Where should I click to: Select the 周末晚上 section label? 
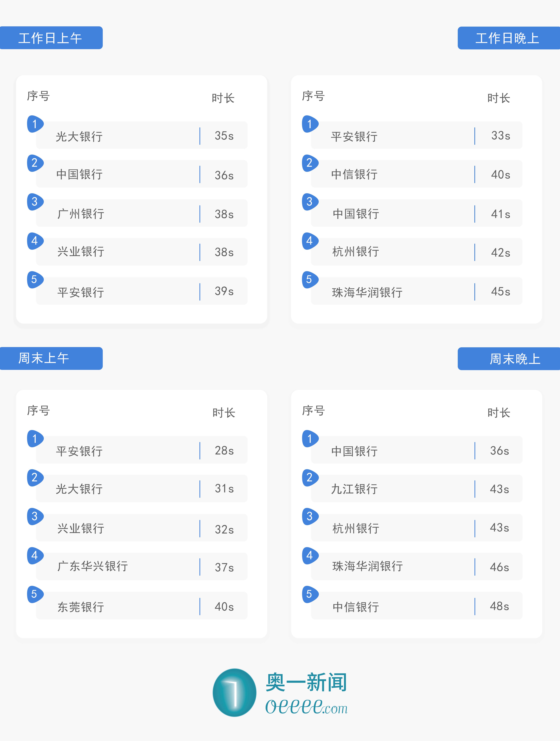(515, 359)
